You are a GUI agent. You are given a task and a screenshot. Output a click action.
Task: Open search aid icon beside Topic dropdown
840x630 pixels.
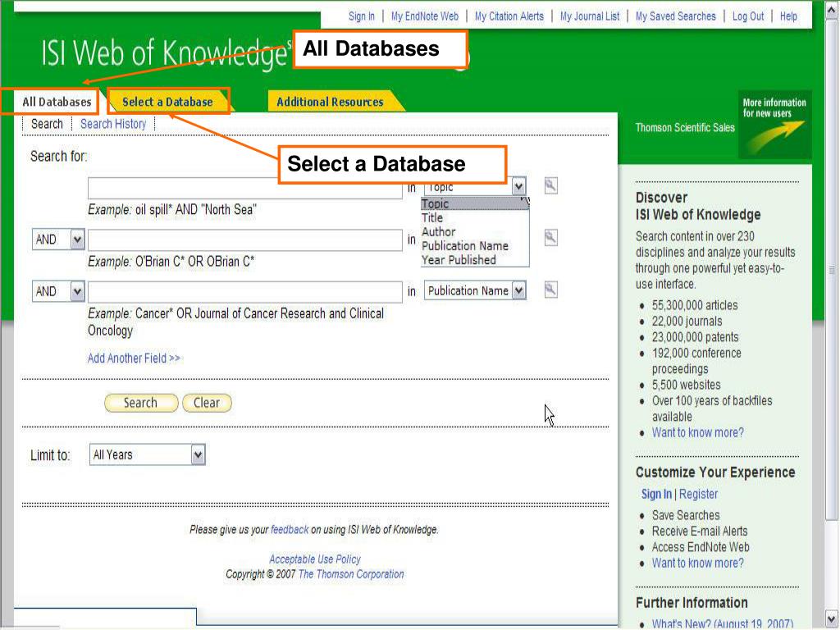click(550, 186)
